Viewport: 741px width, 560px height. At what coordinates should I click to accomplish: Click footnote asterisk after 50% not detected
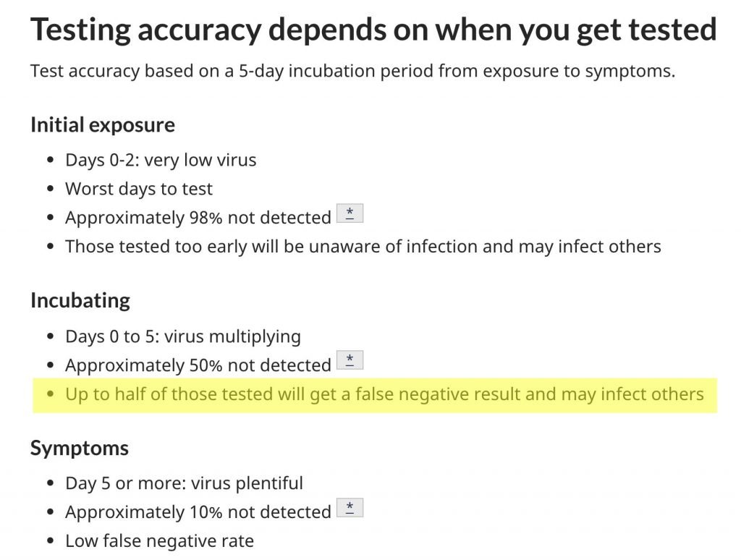(350, 360)
